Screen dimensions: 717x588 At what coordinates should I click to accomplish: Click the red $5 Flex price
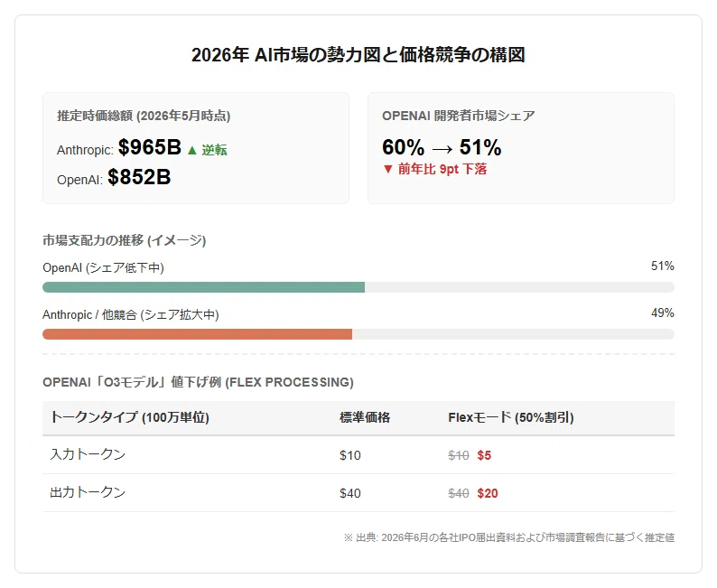(x=484, y=455)
